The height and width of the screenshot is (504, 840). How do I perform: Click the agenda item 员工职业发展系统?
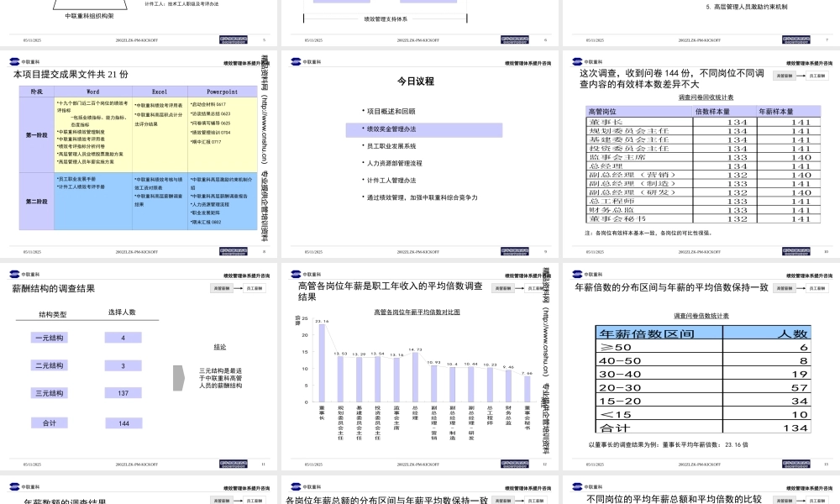click(391, 146)
